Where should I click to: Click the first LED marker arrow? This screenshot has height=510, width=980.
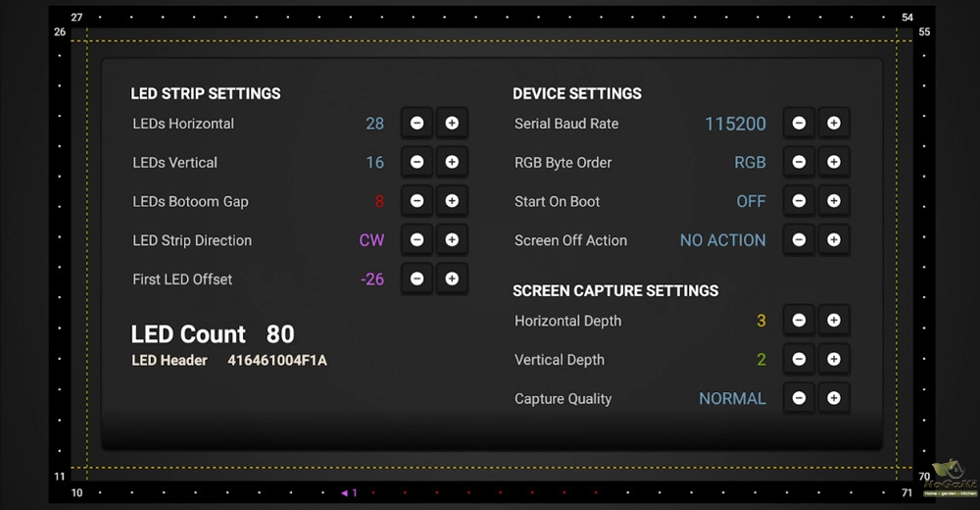coord(345,493)
